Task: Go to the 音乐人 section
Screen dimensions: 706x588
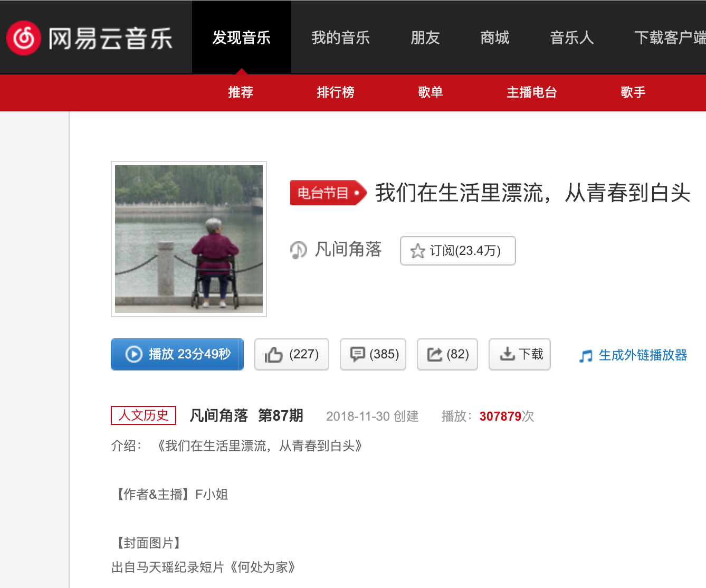Action: (x=572, y=37)
